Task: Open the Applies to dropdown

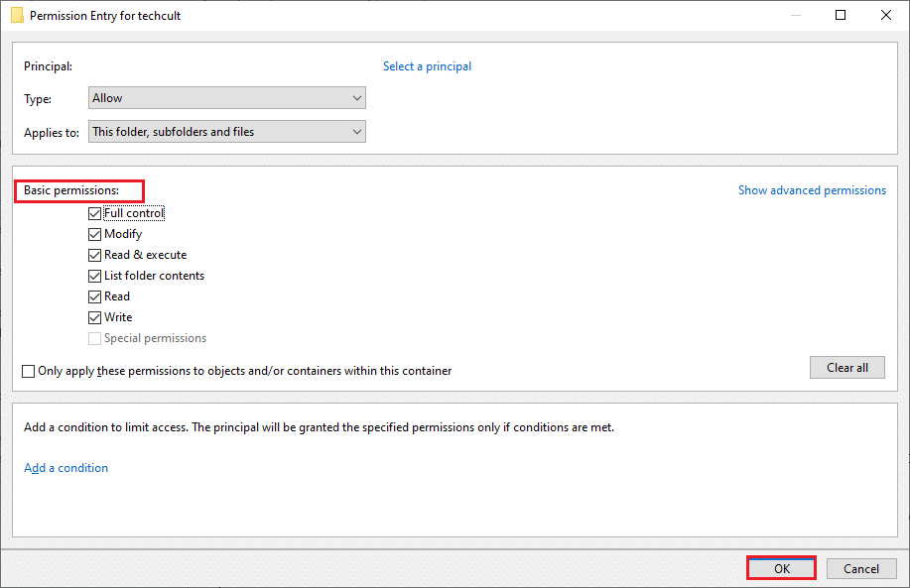Action: 227,132
